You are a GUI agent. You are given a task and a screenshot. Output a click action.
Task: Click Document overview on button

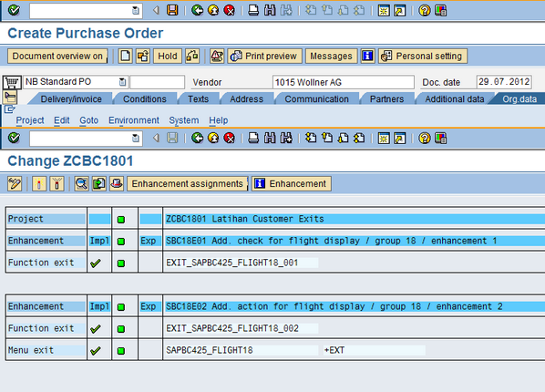click(57, 56)
